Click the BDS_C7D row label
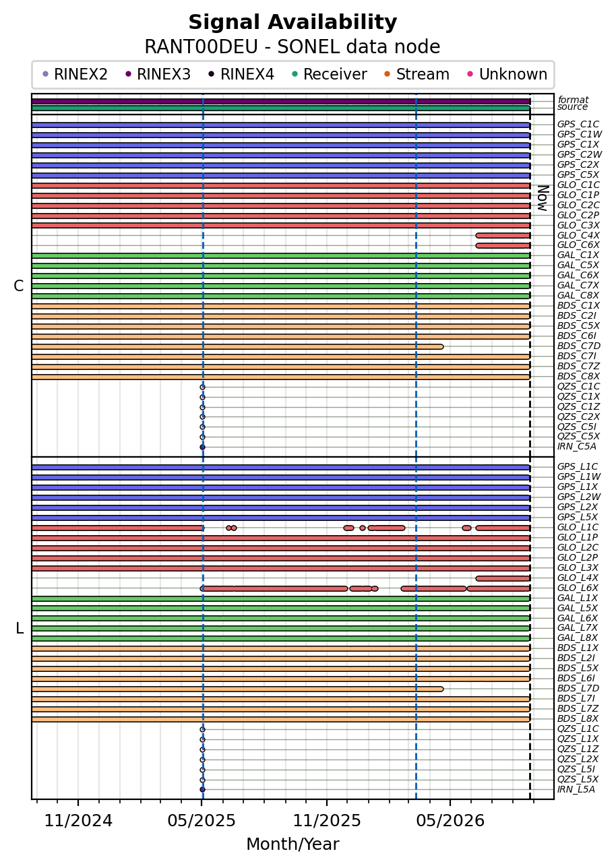Screen dimensions: 616x866 click(578, 346)
